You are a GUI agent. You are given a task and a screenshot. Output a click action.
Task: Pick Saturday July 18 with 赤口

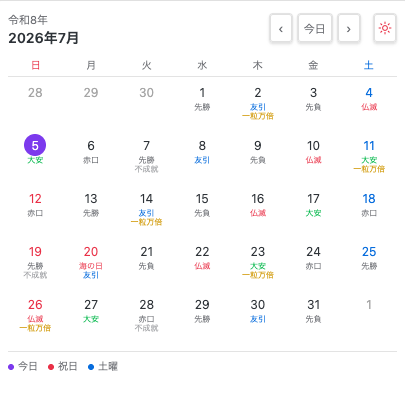[x=369, y=205]
